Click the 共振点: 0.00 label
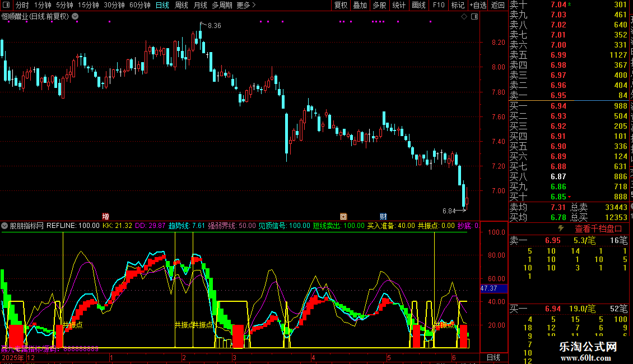 [x=436, y=226]
